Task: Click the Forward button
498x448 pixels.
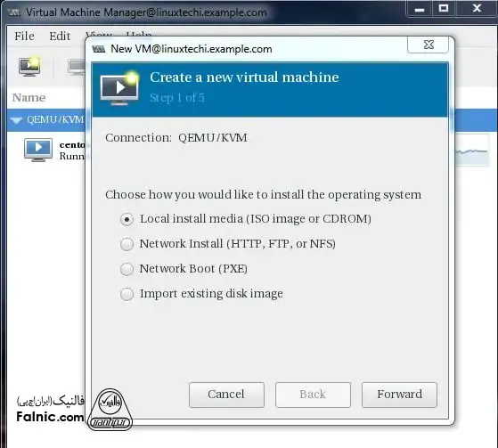Action: 399,395
